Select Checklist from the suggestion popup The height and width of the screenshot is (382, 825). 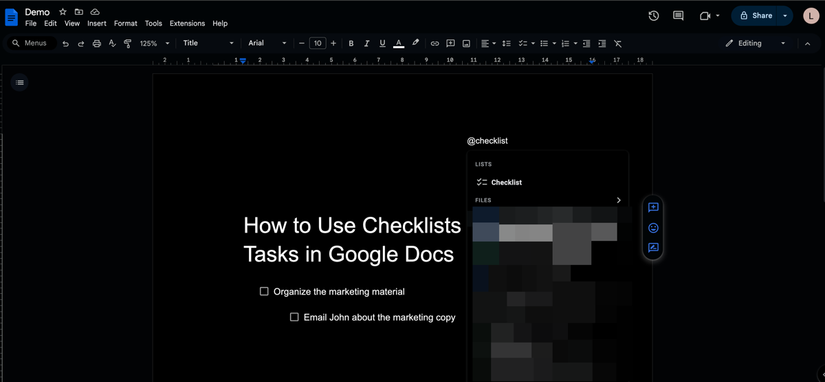[547, 183]
